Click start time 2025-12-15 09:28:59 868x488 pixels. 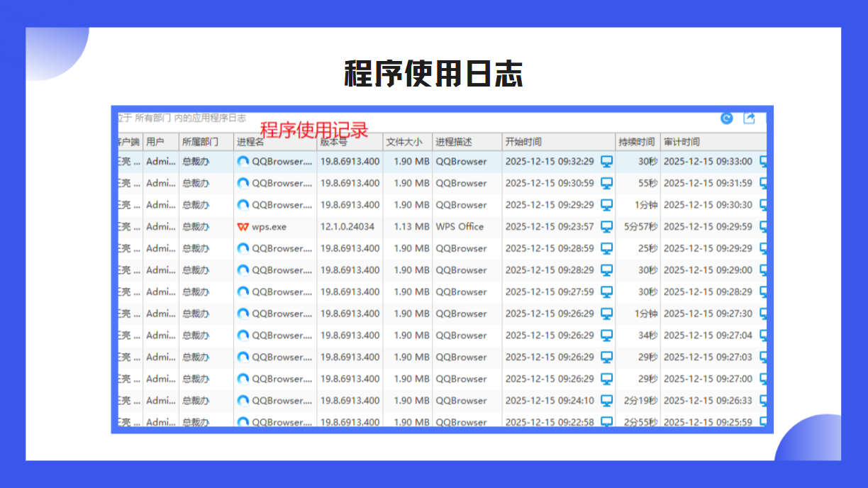(550, 248)
